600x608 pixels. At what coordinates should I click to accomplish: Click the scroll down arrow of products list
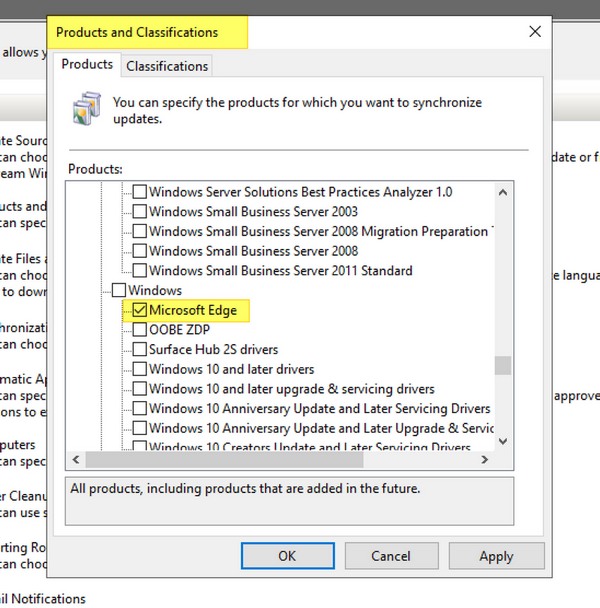click(503, 441)
